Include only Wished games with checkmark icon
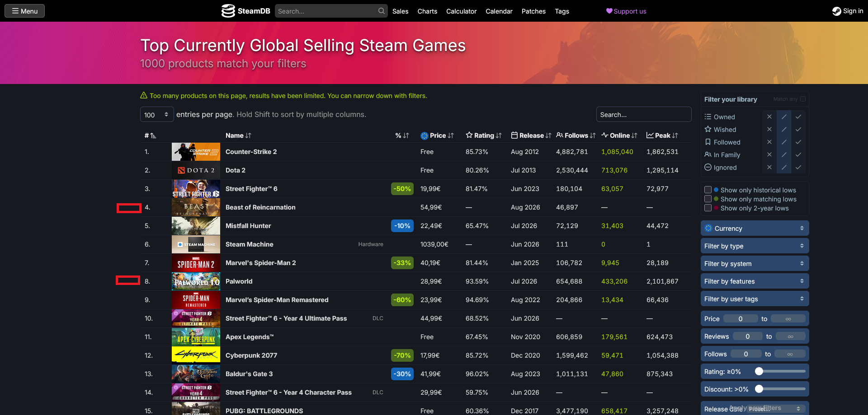The width and height of the screenshot is (868, 415). tap(798, 129)
